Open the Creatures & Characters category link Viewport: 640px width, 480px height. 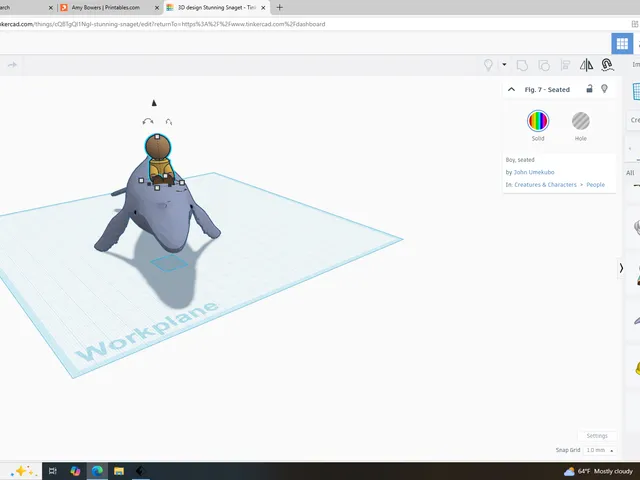tap(545, 185)
